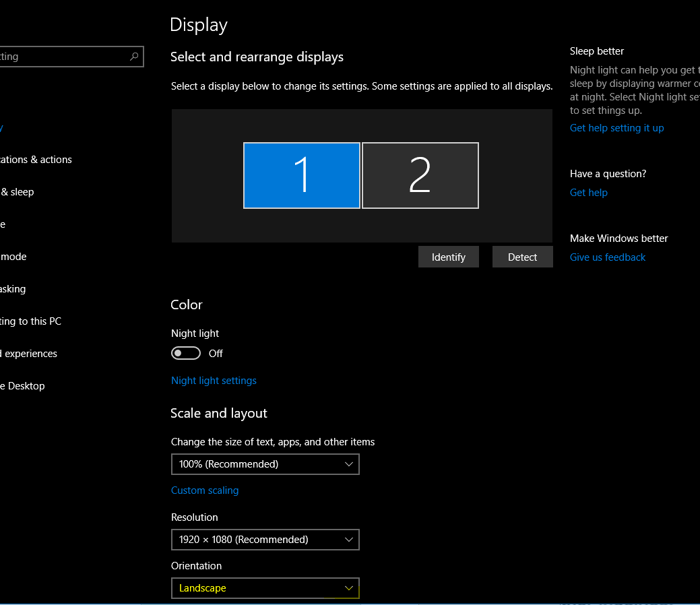Image resolution: width=700 pixels, height=605 pixels.
Task: Open Power & sleep settings in sidebar
Action: [x=18, y=192]
